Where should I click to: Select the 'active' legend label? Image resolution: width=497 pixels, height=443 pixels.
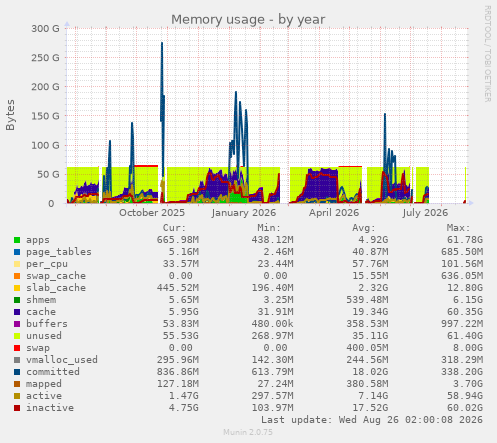point(44,396)
